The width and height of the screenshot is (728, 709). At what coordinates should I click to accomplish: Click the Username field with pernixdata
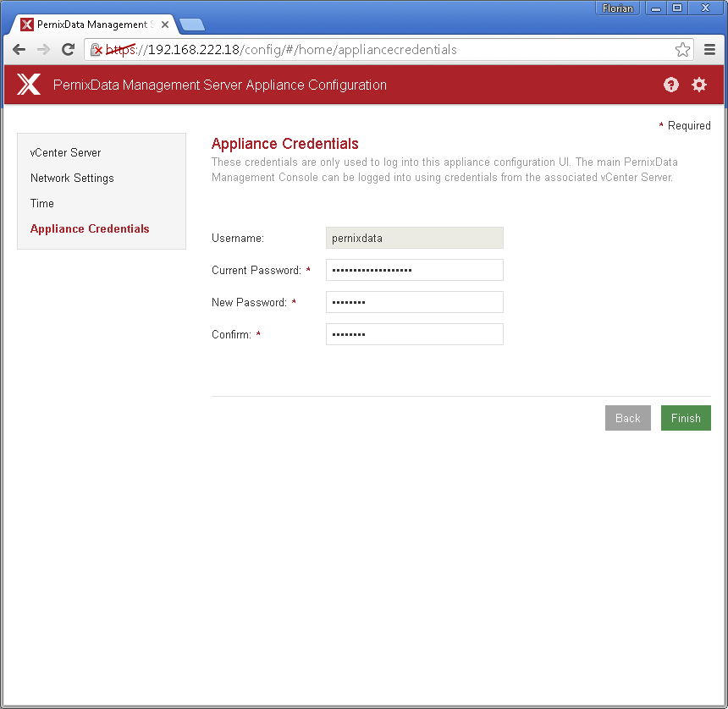[415, 238]
